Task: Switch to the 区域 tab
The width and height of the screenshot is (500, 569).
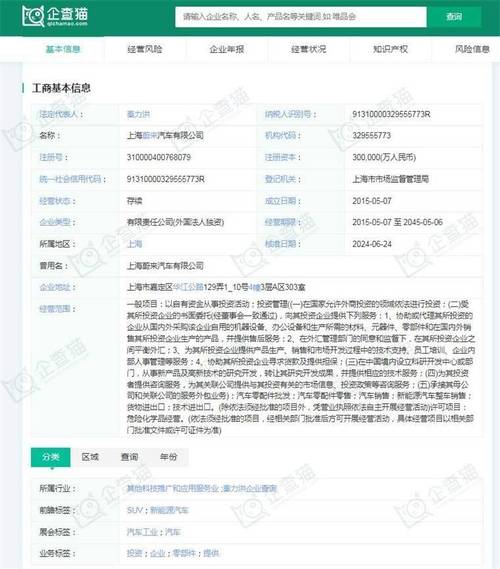Action: 90,457
